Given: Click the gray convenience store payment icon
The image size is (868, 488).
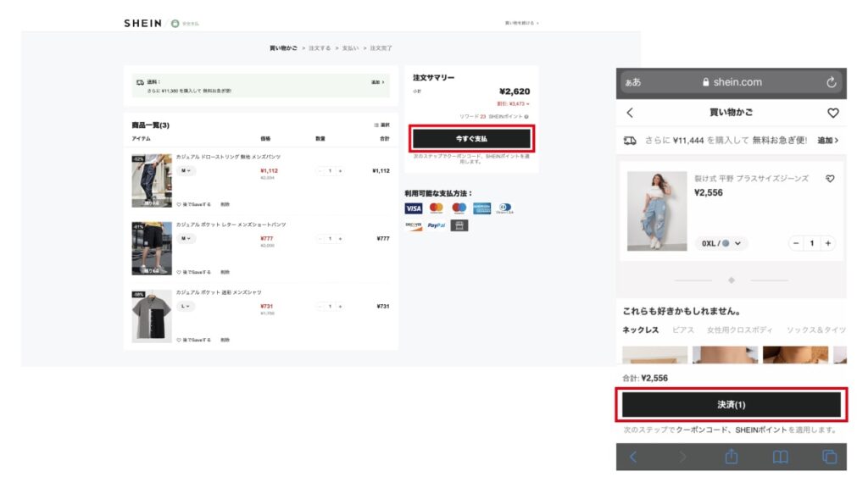Looking at the screenshot, I should [459, 225].
